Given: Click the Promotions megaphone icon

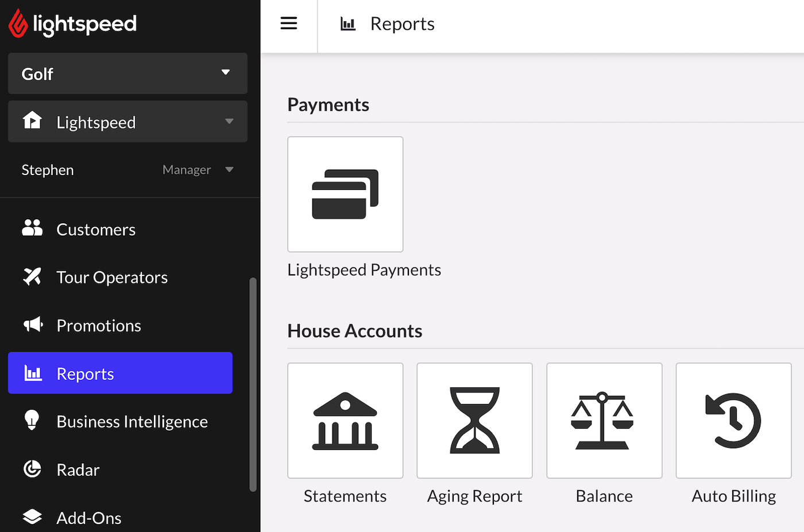Looking at the screenshot, I should [33, 325].
